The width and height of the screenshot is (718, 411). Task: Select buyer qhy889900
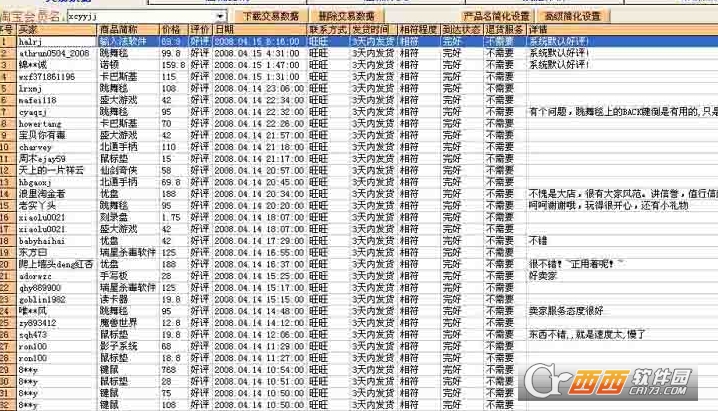point(40,288)
